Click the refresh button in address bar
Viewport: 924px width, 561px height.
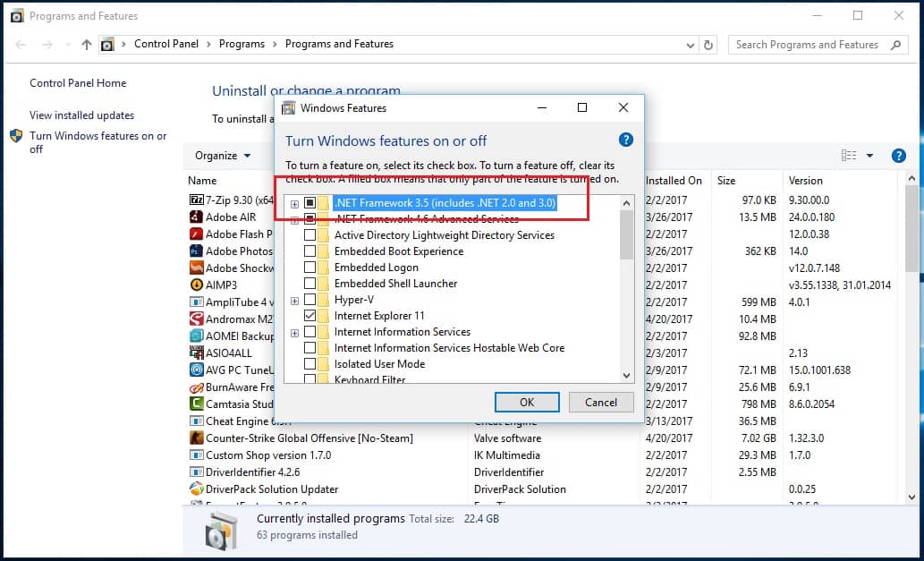[x=708, y=45]
